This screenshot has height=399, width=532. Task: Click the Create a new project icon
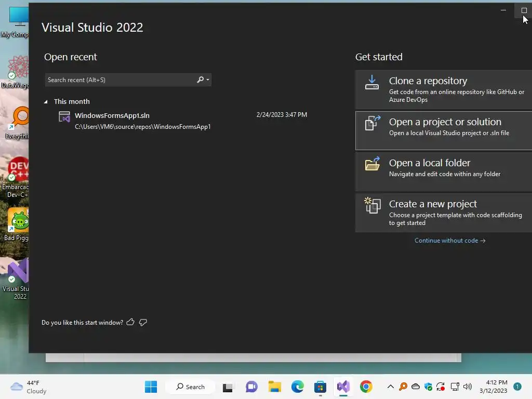[x=372, y=205]
